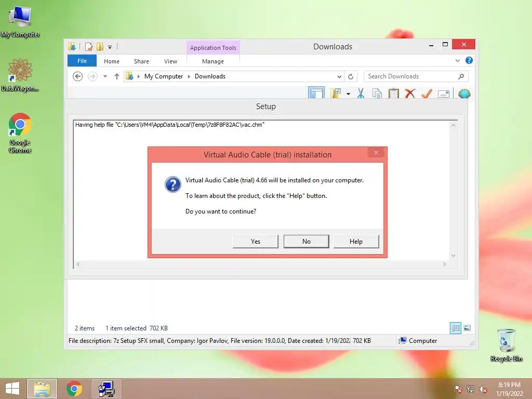Viewport: 532px width, 399px height.
Task: Click the muted volume tray icon
Action: 483,389
